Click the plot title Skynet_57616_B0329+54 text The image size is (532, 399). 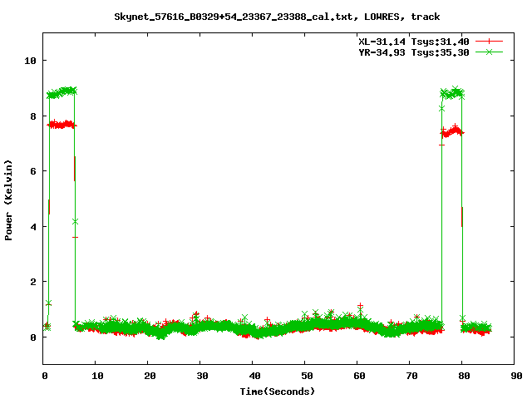coord(277,17)
